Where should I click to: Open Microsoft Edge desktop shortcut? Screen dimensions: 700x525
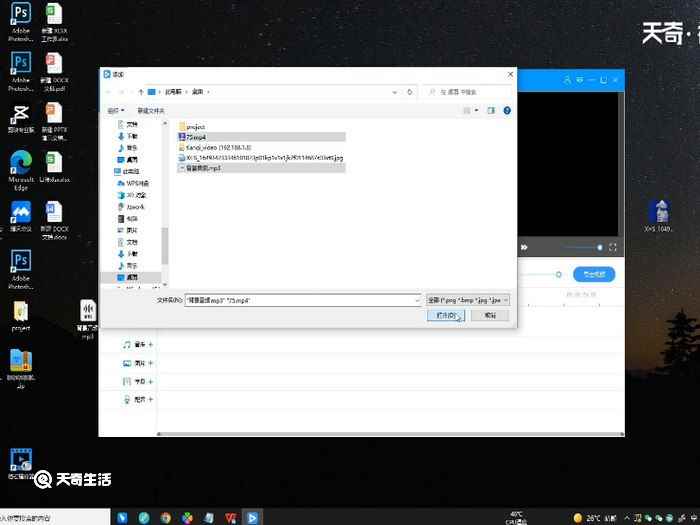[x=21, y=168]
